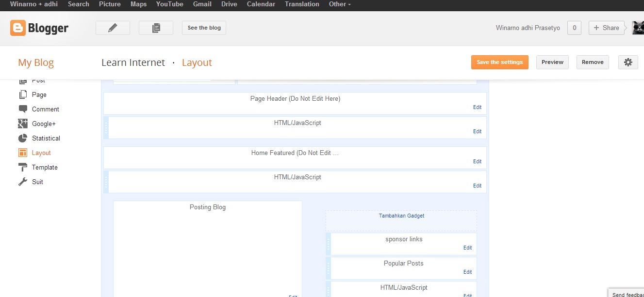Open Suit settings via the wrench icon

pos(22,182)
